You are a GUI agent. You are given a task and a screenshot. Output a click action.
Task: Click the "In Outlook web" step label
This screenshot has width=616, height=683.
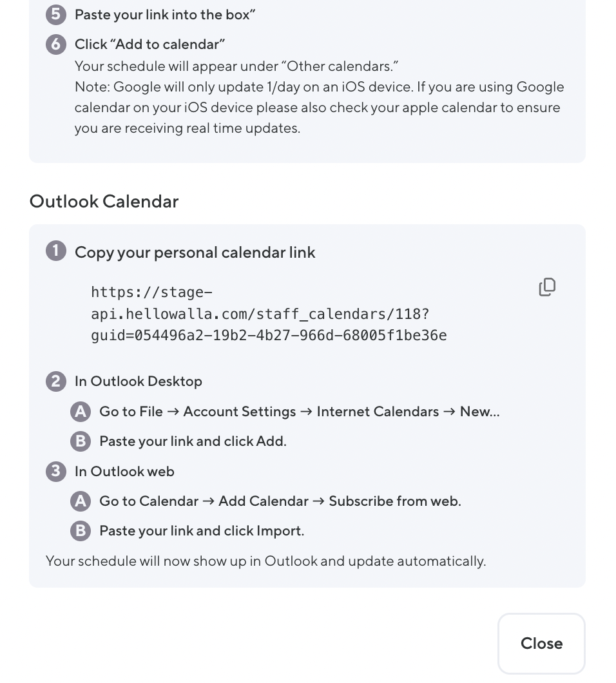[124, 471]
